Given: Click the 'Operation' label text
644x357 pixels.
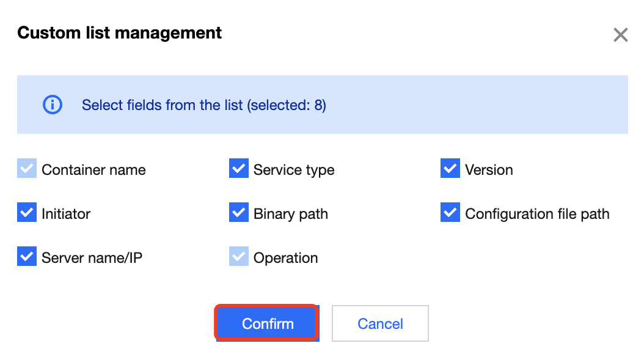Looking at the screenshot, I should coord(285,258).
